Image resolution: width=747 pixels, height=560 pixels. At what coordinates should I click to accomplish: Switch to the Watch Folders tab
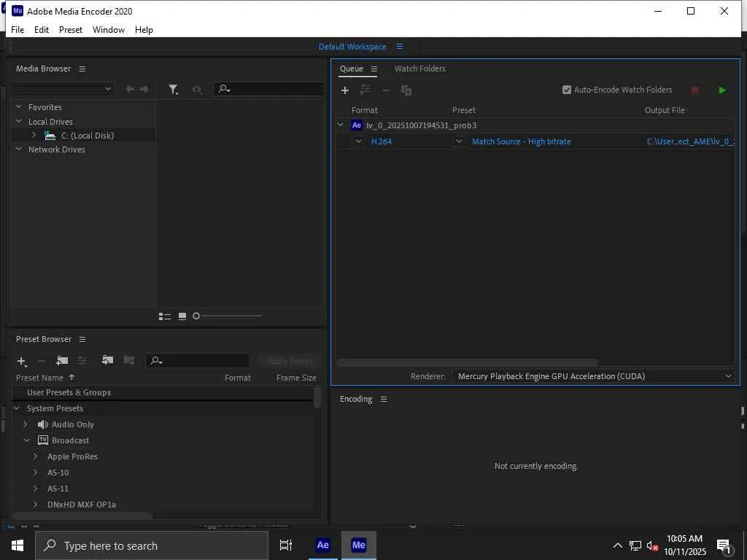[419, 69]
